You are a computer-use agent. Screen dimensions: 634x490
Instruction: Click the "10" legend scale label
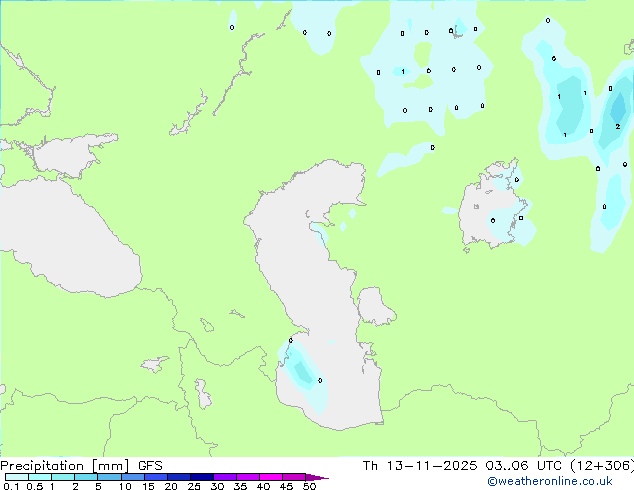point(125,486)
